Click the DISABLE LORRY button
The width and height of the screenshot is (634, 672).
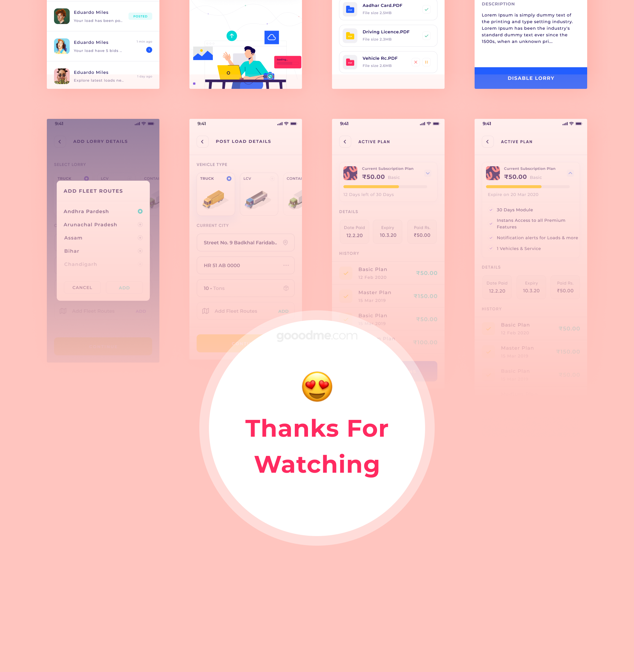click(530, 77)
